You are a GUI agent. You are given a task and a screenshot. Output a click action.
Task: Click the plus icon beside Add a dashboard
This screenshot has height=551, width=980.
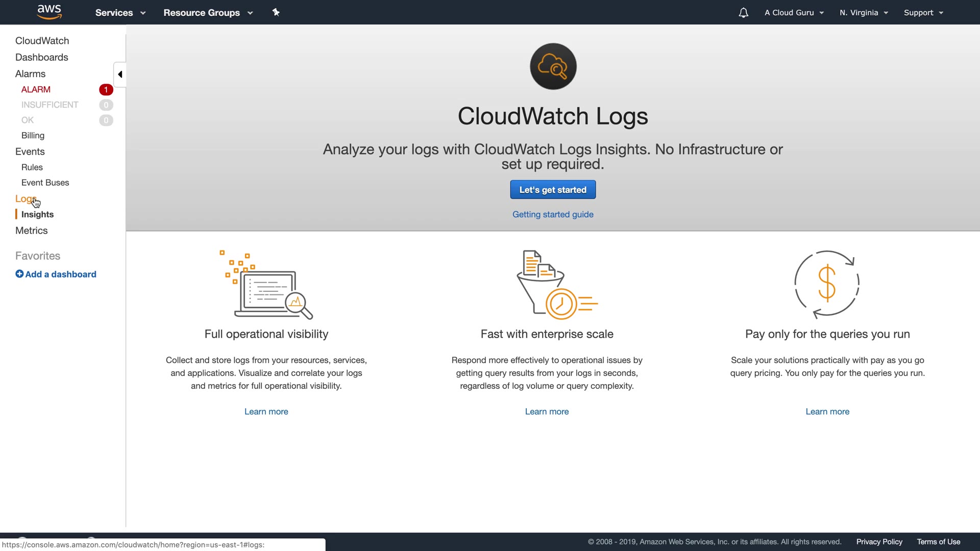(19, 274)
